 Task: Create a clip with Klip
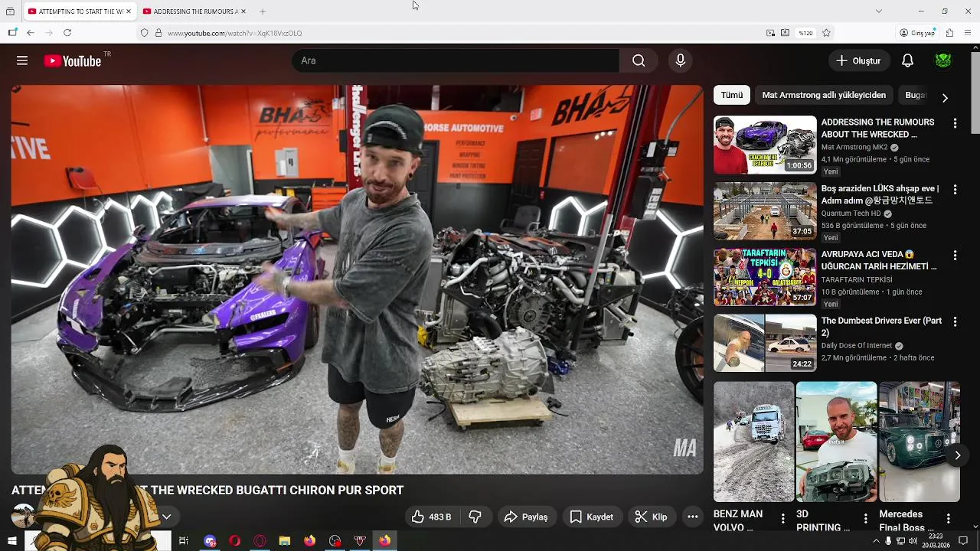click(x=652, y=517)
